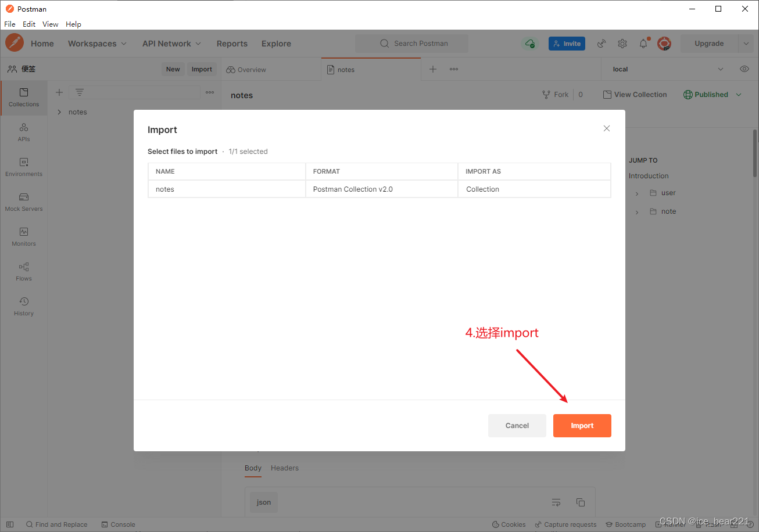The height and width of the screenshot is (532, 759).
Task: Select the notes file name cell
Action: click(x=227, y=189)
